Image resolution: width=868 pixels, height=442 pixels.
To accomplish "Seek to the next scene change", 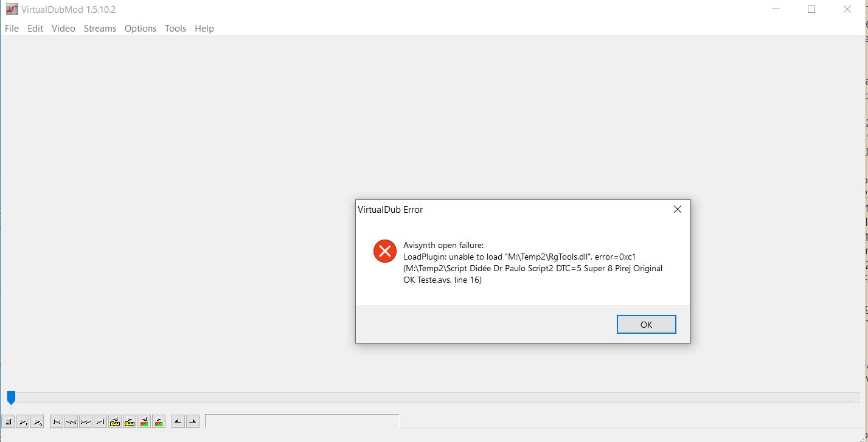I will (159, 421).
